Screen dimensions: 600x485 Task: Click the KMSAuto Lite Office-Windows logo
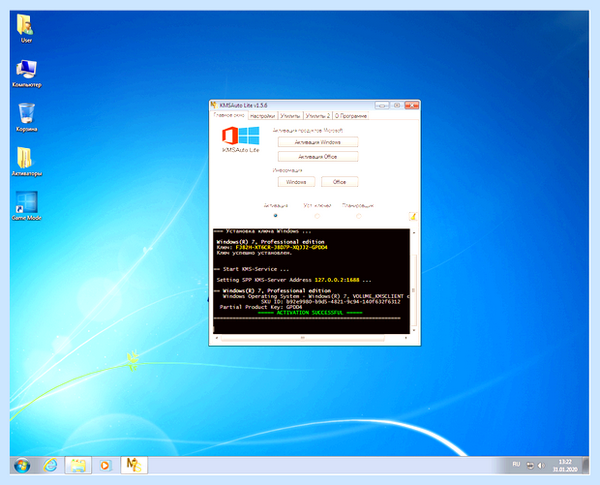(241, 139)
